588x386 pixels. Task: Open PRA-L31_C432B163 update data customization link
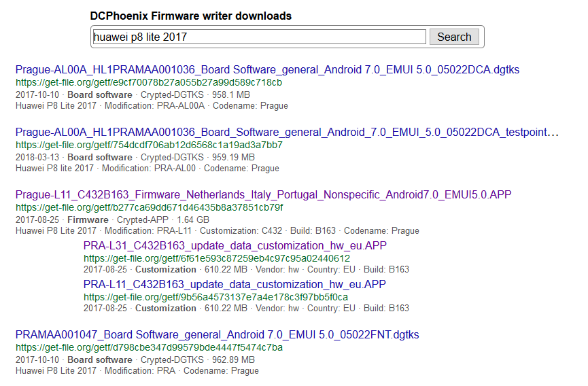point(235,246)
